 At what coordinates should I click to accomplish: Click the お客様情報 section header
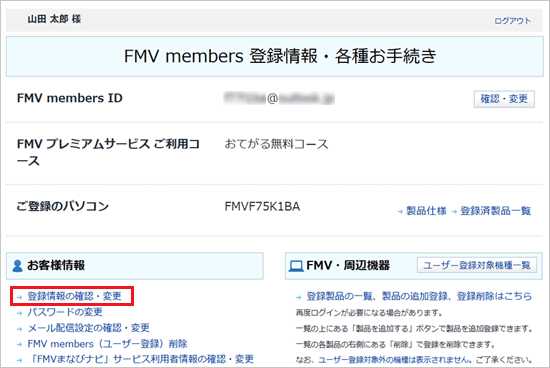tap(135, 266)
